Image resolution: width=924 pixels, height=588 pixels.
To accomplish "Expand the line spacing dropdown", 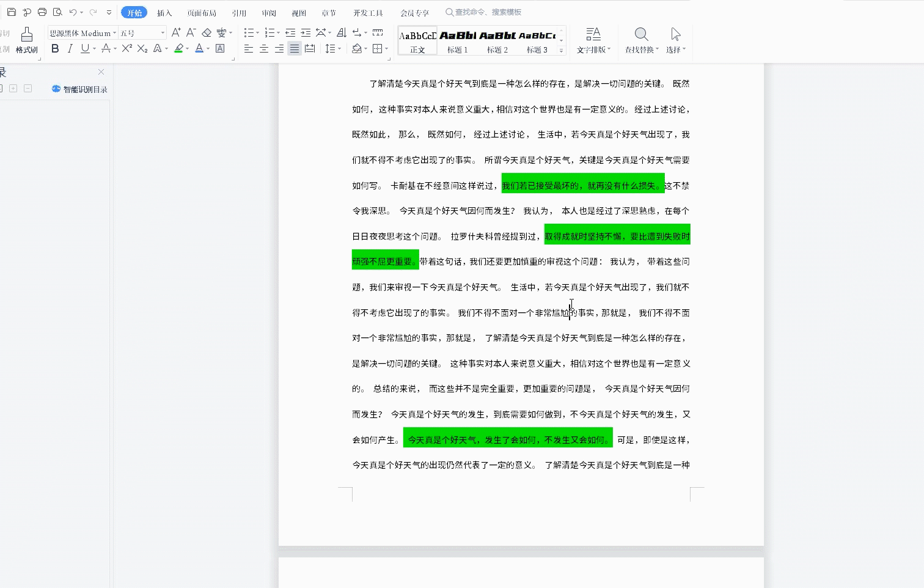I will (x=340, y=49).
